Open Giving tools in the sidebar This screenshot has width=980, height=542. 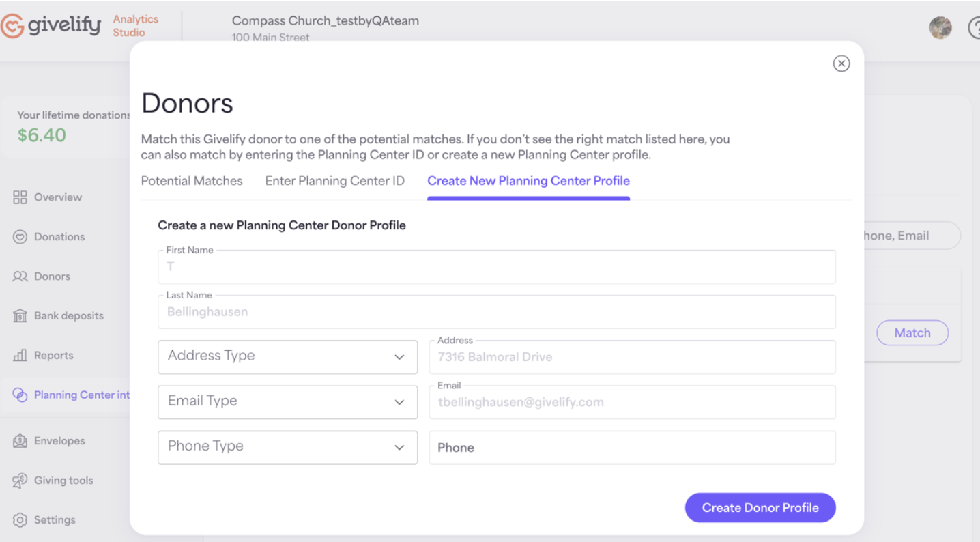(x=63, y=481)
